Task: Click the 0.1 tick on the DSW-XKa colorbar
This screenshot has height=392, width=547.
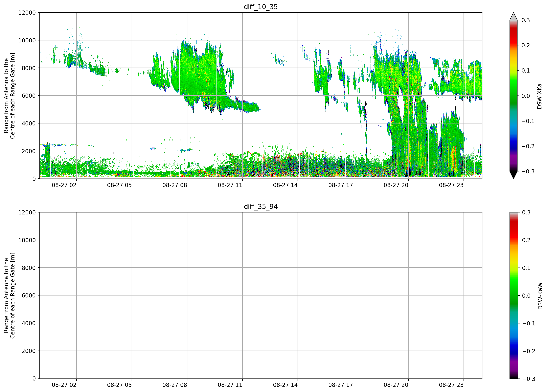Action: coord(526,71)
